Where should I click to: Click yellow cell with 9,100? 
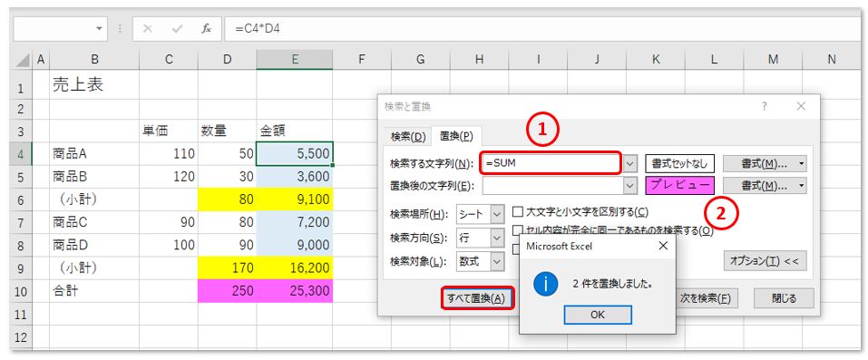[295, 199]
